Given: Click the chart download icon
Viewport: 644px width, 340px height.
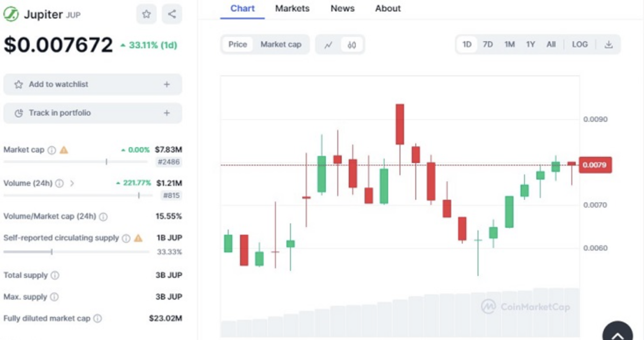Looking at the screenshot, I should 609,44.
